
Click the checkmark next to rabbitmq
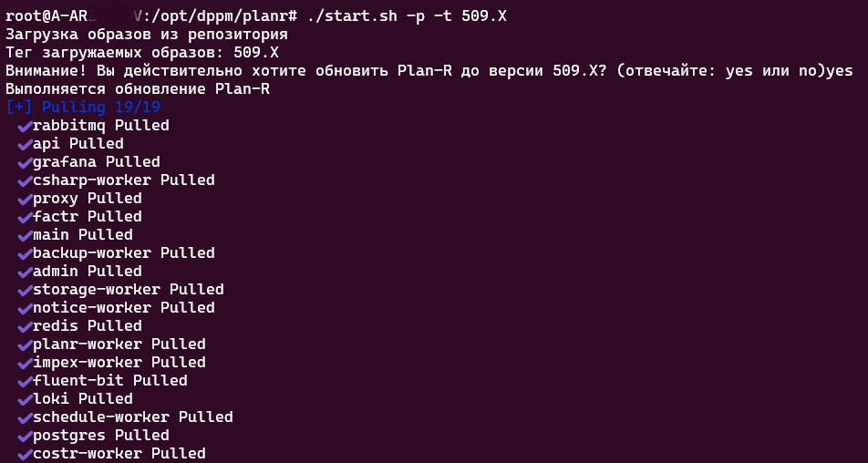coord(25,126)
